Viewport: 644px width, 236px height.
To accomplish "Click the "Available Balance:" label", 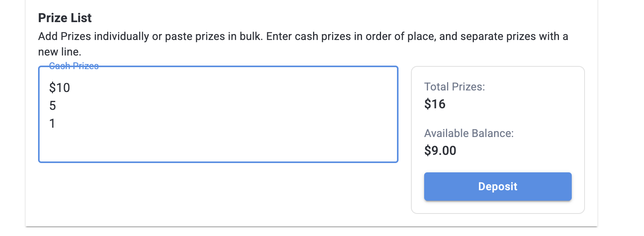I will pos(469,133).
